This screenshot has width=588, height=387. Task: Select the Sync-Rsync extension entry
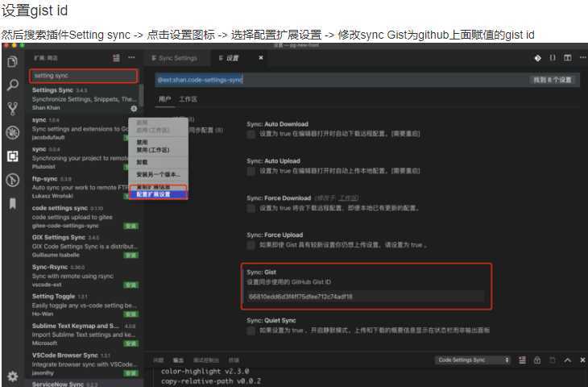85,276
